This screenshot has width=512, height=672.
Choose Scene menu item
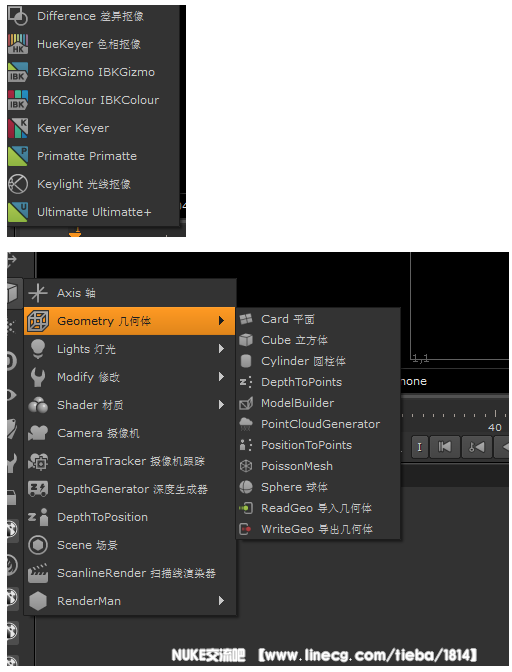pyautogui.click(x=130, y=545)
